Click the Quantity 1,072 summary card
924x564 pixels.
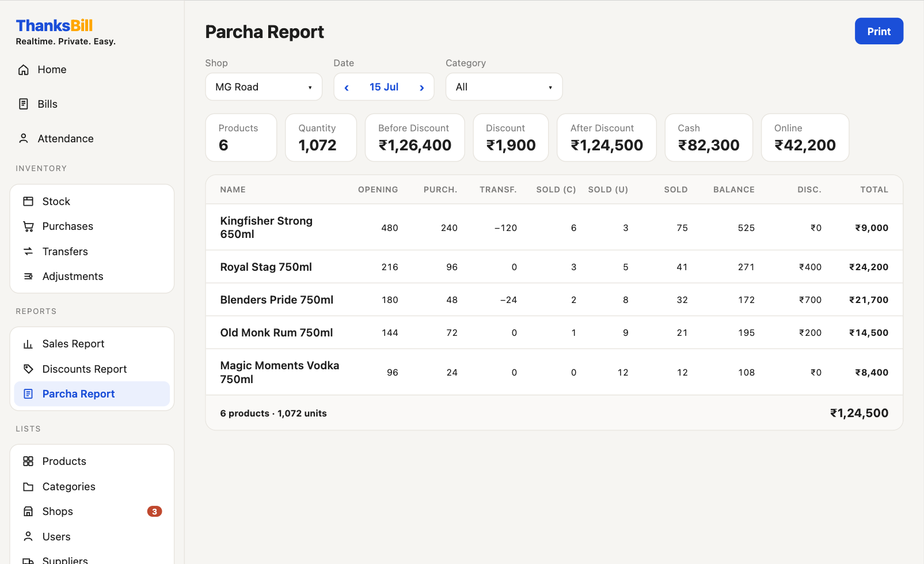click(x=321, y=138)
